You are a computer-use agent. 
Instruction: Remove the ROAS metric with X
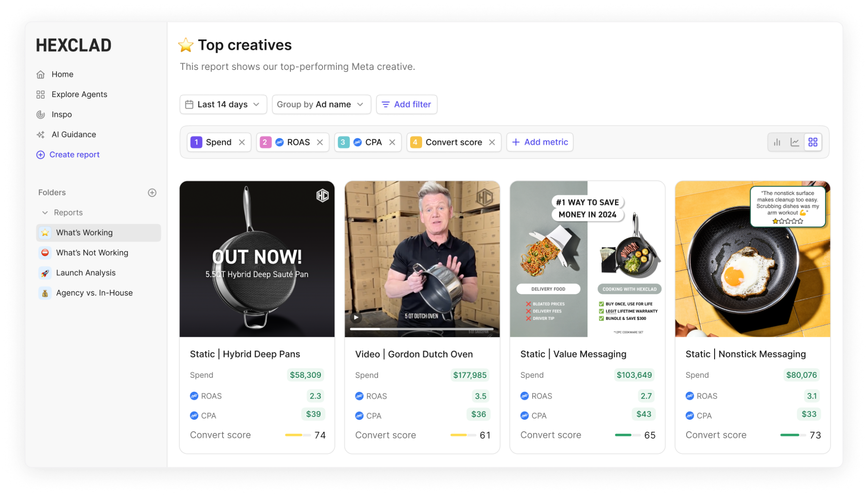coord(320,142)
